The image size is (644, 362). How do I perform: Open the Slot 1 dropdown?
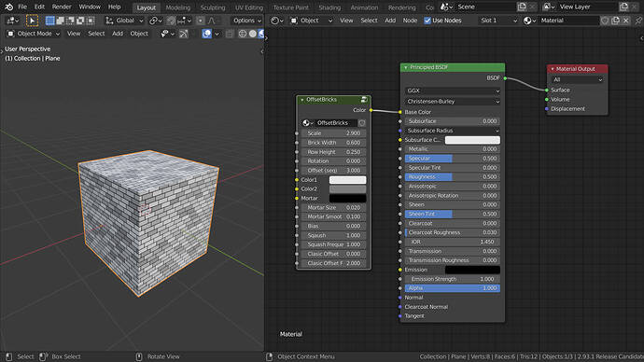[x=498, y=21]
